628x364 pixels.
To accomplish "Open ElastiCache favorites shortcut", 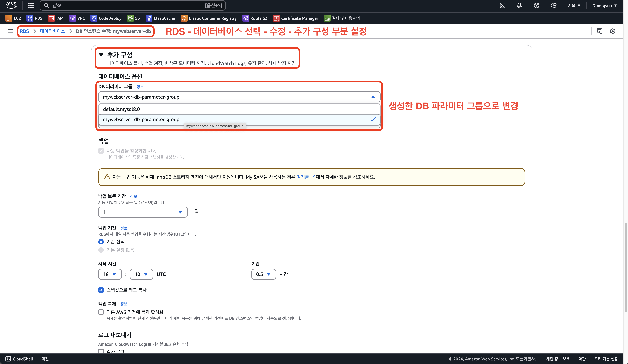I will 160,18.
